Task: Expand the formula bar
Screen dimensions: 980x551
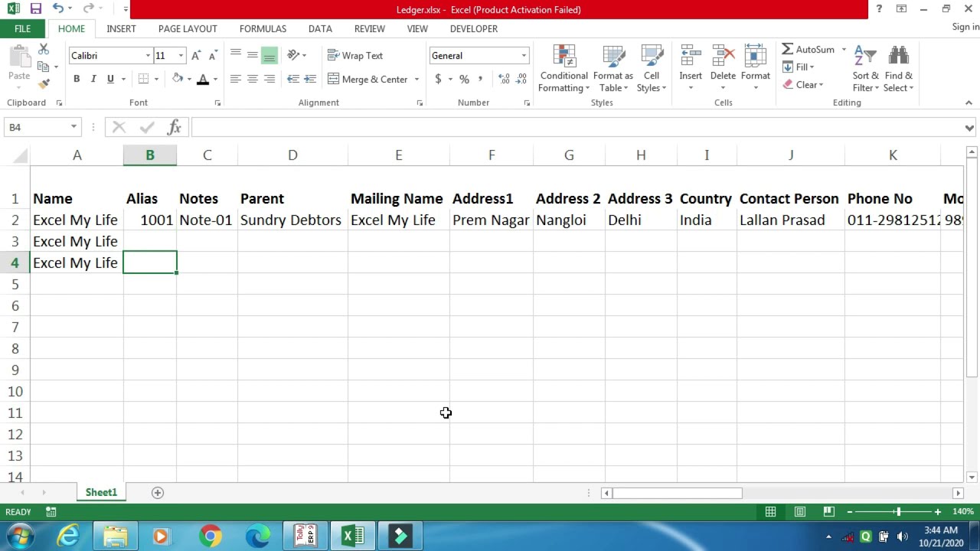Action: pos(969,128)
